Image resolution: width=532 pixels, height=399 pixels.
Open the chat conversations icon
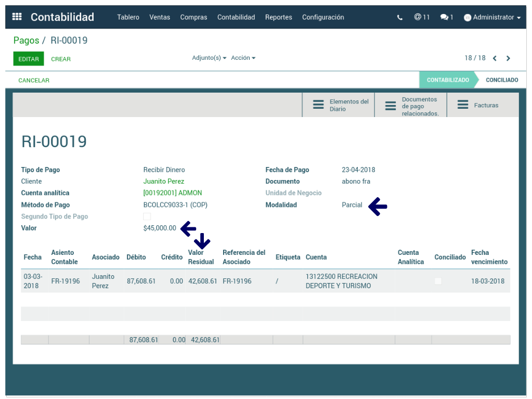pos(446,17)
